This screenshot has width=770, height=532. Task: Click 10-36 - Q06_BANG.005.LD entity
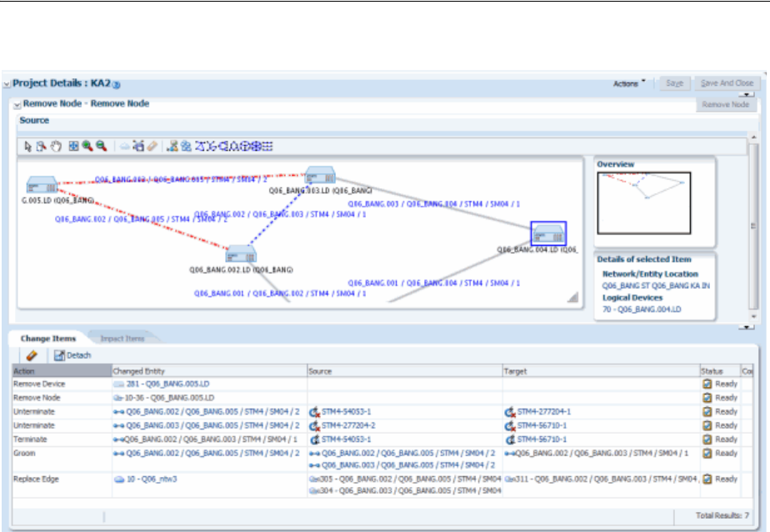(x=169, y=397)
